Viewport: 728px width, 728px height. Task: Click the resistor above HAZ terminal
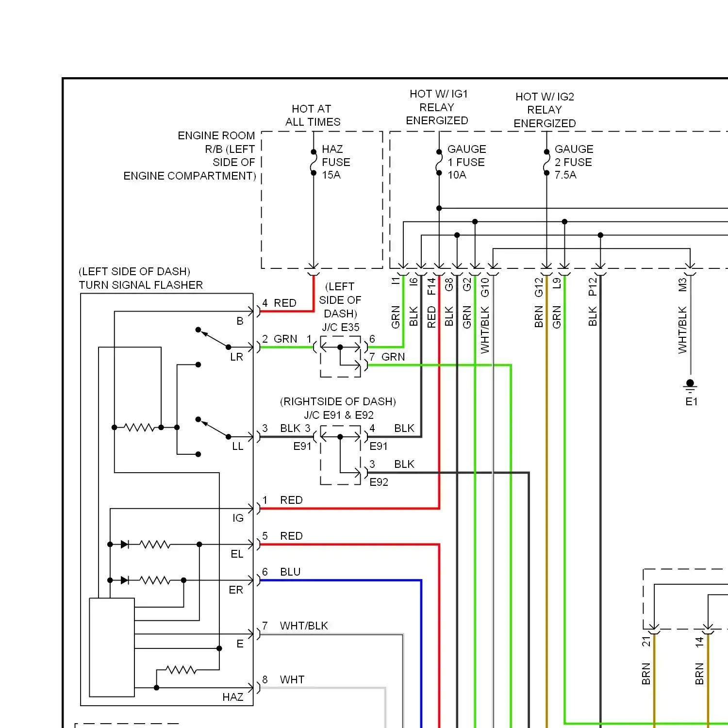point(181,670)
